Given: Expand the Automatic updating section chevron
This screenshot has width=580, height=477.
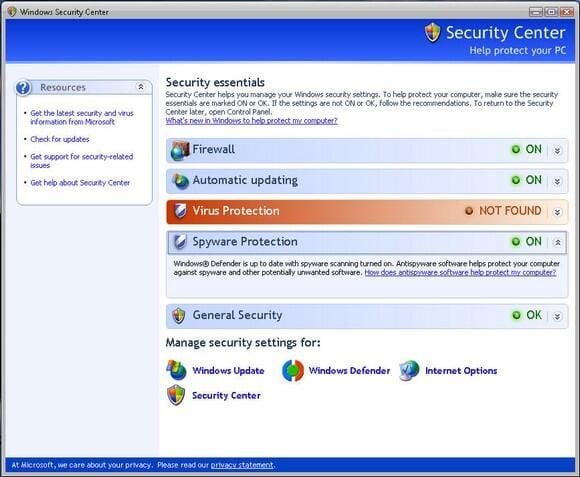Looking at the screenshot, I should [557, 181].
